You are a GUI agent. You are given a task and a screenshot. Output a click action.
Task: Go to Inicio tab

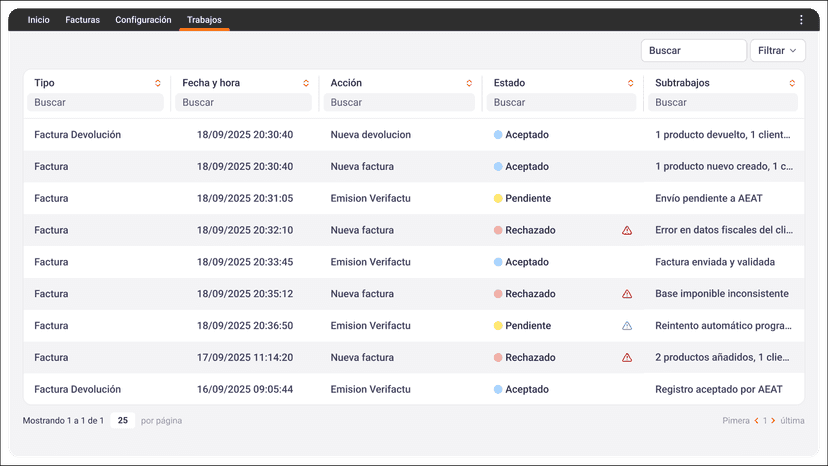[39, 20]
